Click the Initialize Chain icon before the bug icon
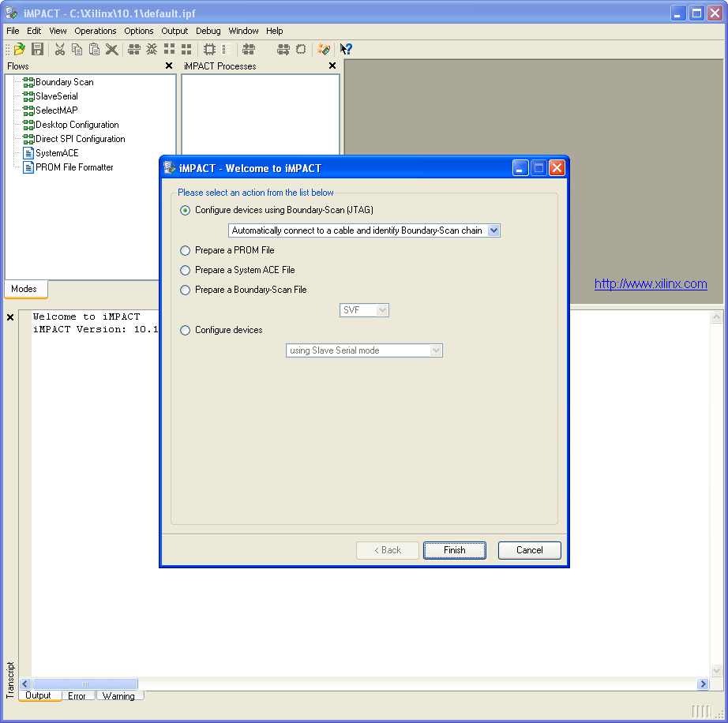Viewport: 728px width, 723px height. (x=134, y=49)
